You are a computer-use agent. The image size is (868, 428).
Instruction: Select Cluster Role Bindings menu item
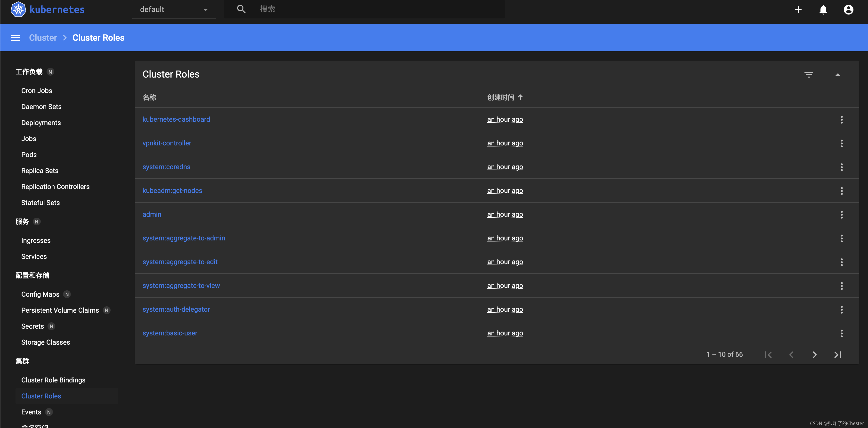point(53,380)
